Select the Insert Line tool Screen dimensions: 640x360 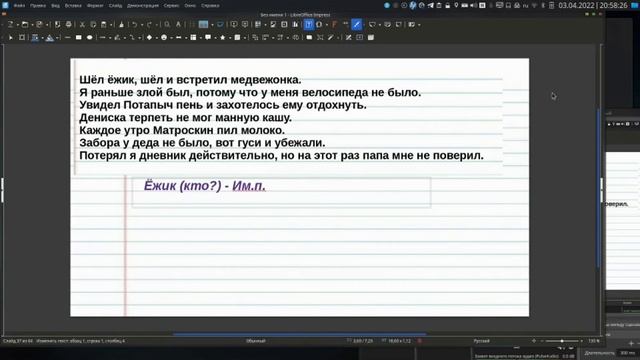click(68, 38)
